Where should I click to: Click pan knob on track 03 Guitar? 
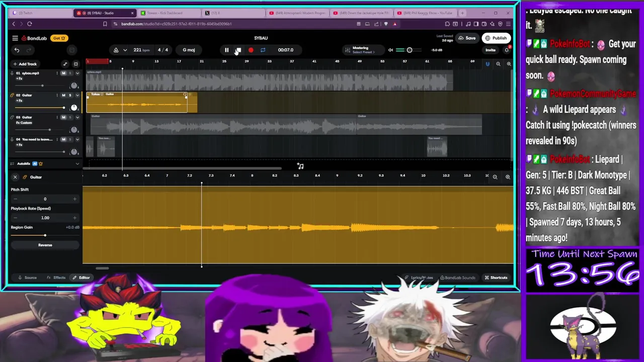point(74,130)
